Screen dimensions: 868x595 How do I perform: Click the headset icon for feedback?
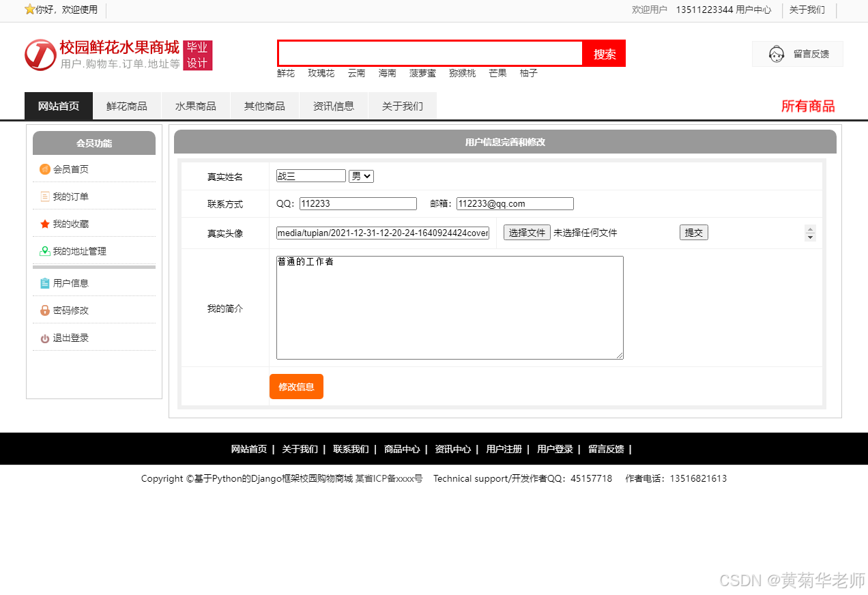777,54
